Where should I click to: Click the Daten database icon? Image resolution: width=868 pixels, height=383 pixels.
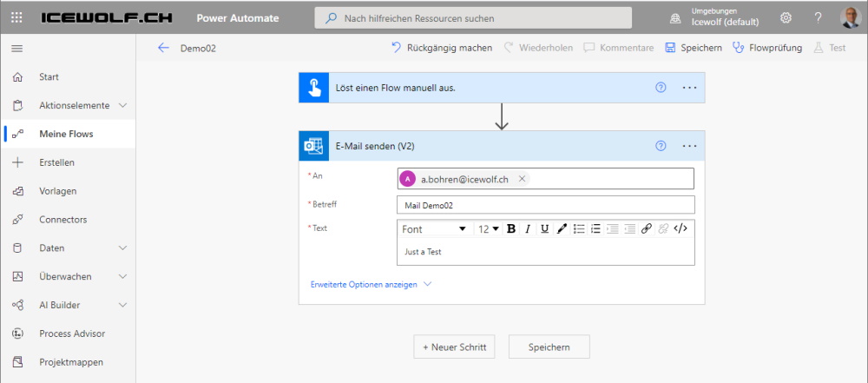[17, 248]
